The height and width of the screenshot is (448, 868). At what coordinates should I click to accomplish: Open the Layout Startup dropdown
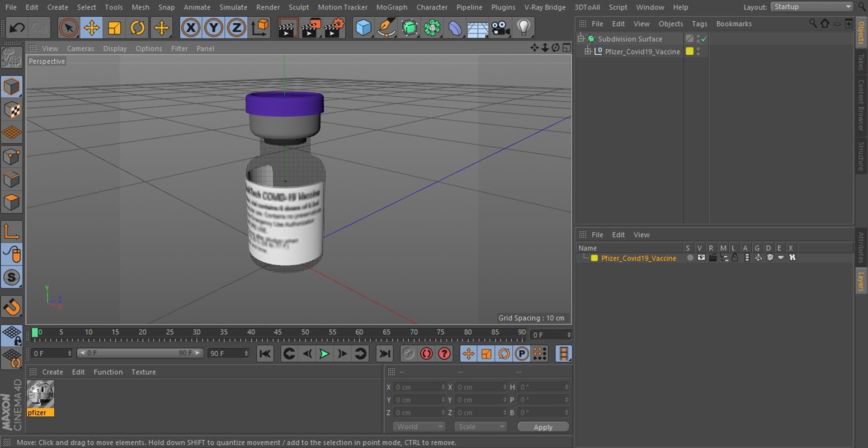click(x=812, y=7)
